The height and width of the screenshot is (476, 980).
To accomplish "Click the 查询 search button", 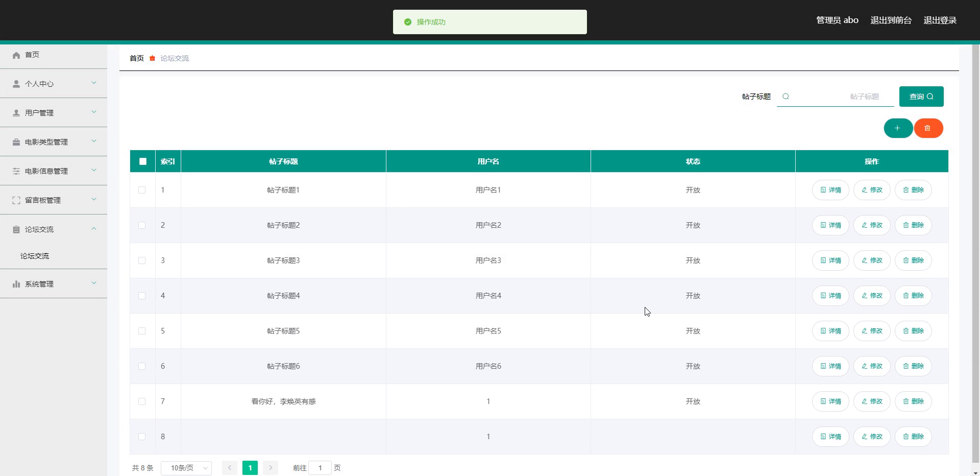I will 921,97.
